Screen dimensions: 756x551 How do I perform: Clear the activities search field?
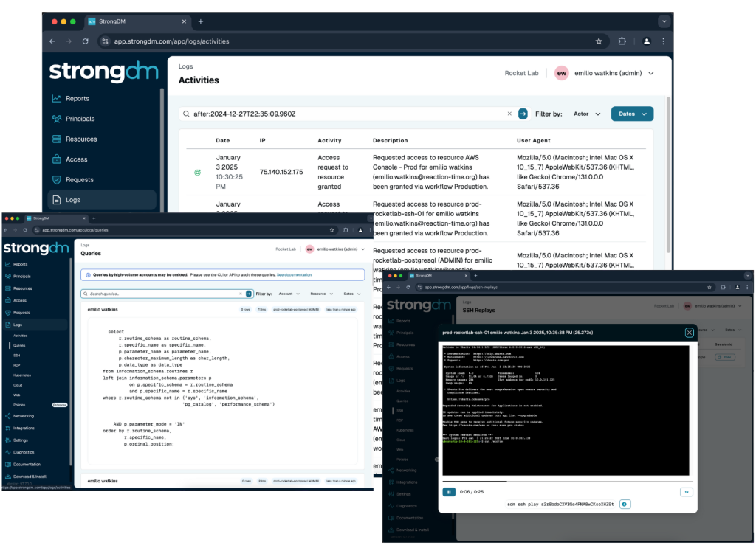tap(508, 114)
